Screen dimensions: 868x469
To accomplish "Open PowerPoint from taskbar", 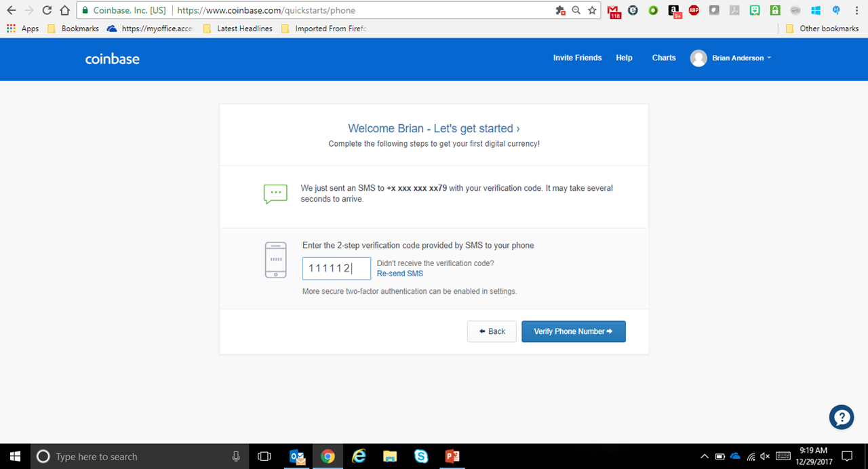I will click(x=452, y=456).
